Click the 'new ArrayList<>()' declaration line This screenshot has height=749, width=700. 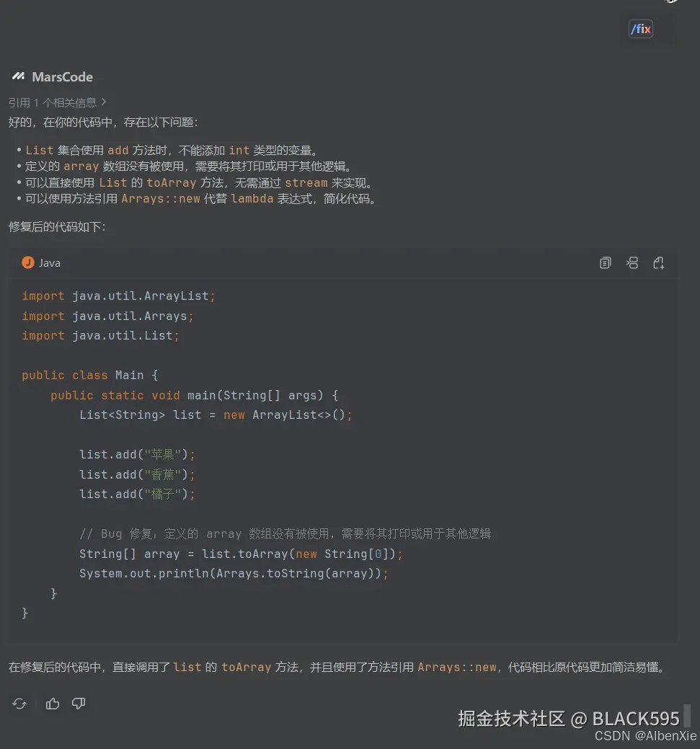216,415
